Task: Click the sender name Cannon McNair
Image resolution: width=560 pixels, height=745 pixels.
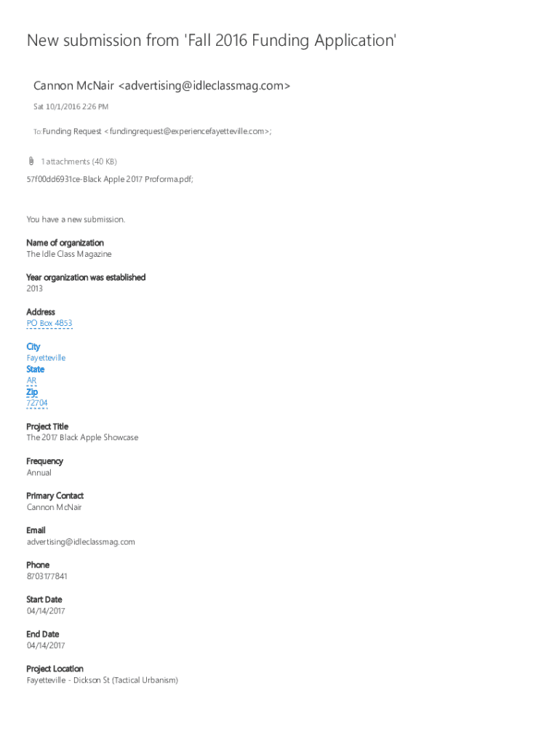Action: 73,86
